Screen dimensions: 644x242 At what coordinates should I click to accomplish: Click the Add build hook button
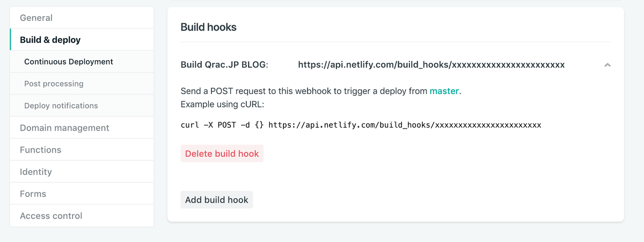pyautogui.click(x=216, y=200)
